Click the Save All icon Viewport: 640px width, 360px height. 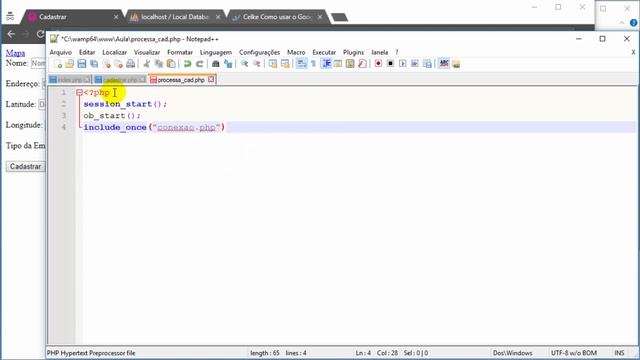[x=94, y=64]
